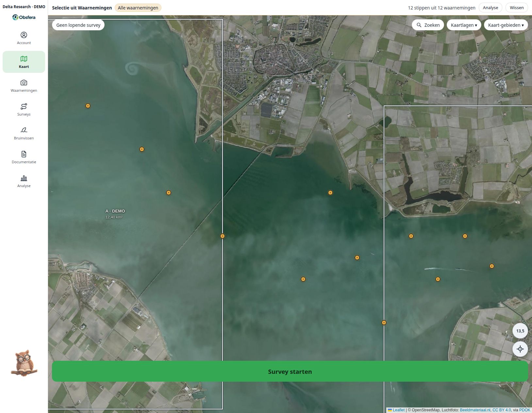
Task: Click the Analyse button in top bar
Action: 490,8
